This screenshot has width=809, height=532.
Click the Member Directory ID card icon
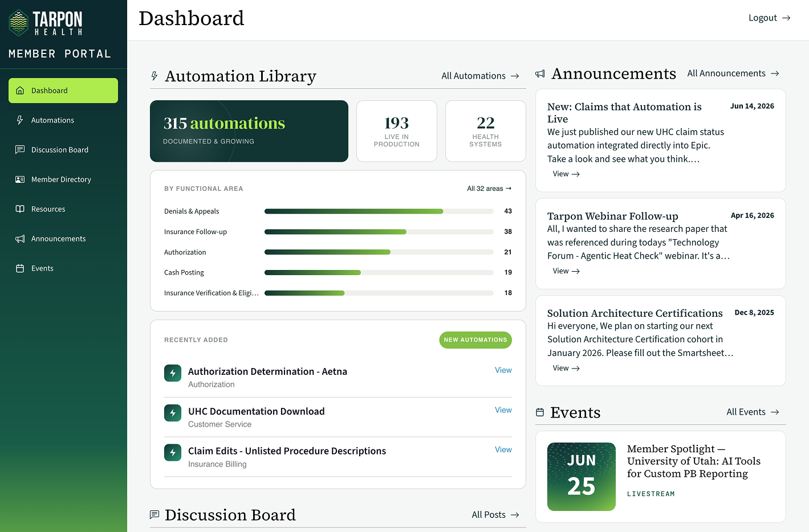[20, 179]
